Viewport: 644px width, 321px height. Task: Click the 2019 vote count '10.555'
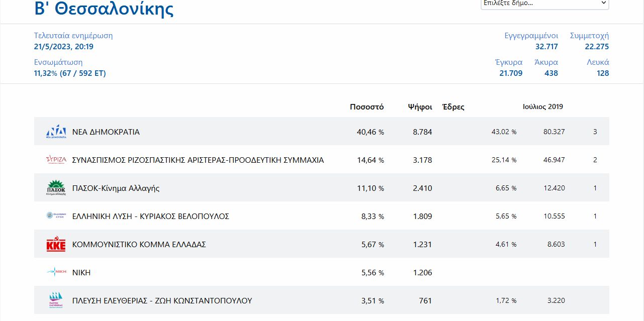coord(554,217)
